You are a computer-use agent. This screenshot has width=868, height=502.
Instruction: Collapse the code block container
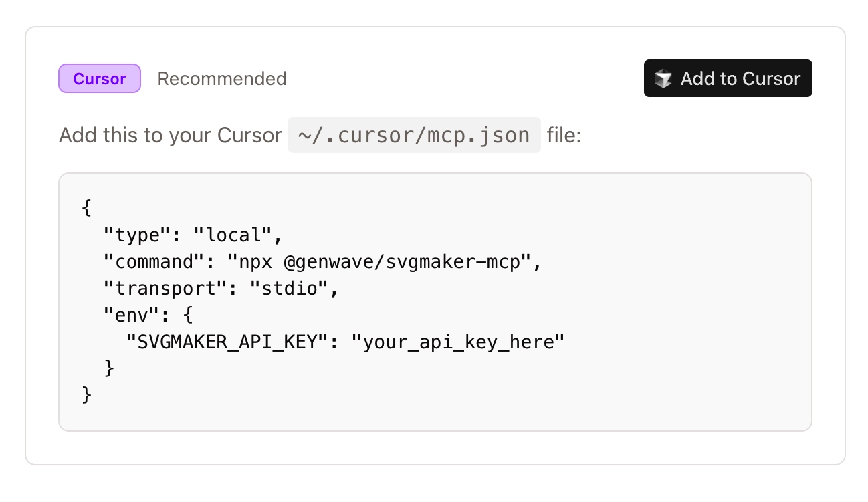435,301
